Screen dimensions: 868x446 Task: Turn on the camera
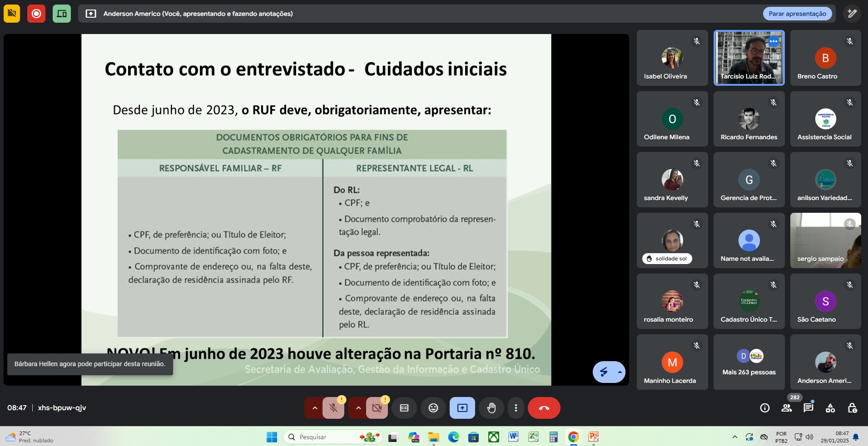click(x=377, y=408)
